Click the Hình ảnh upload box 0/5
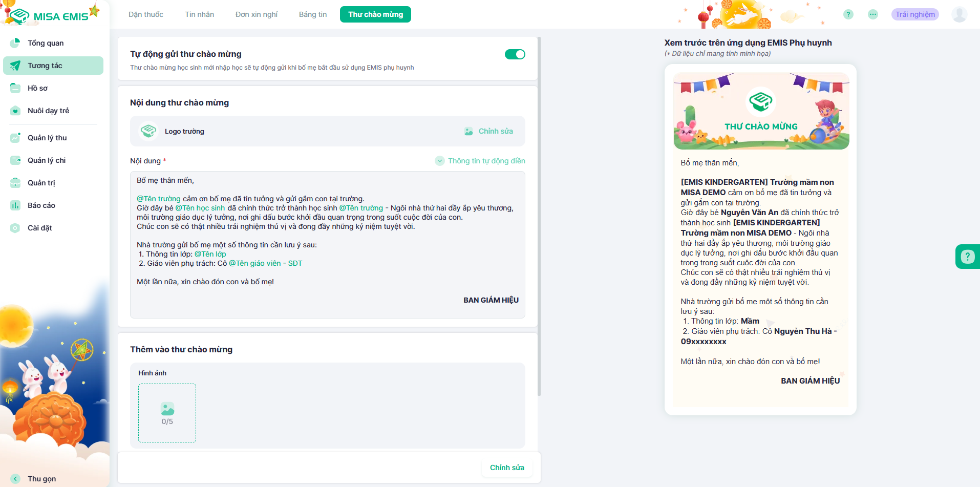 tap(167, 413)
